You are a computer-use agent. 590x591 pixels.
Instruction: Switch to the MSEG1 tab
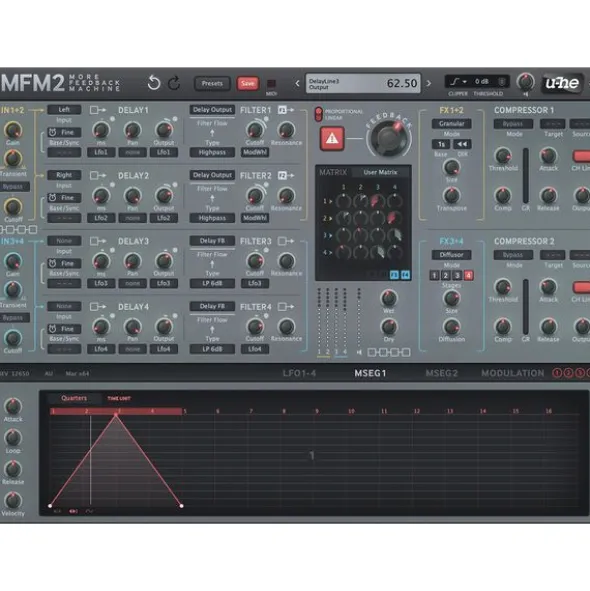[x=370, y=373]
